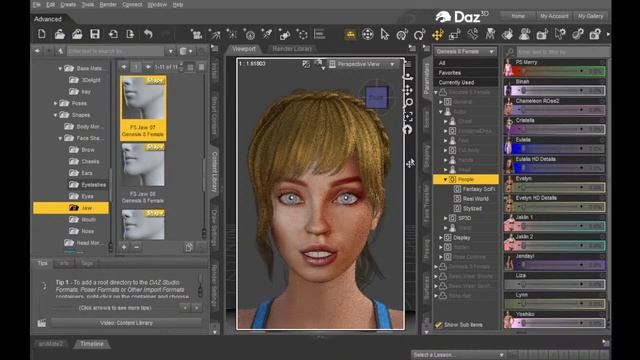Select the highlighted Translate tool

click(438, 35)
